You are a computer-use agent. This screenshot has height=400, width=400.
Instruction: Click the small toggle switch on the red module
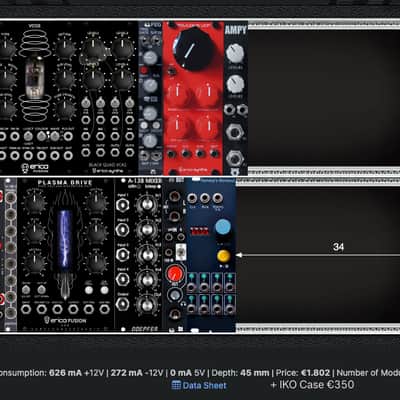[x=172, y=71]
